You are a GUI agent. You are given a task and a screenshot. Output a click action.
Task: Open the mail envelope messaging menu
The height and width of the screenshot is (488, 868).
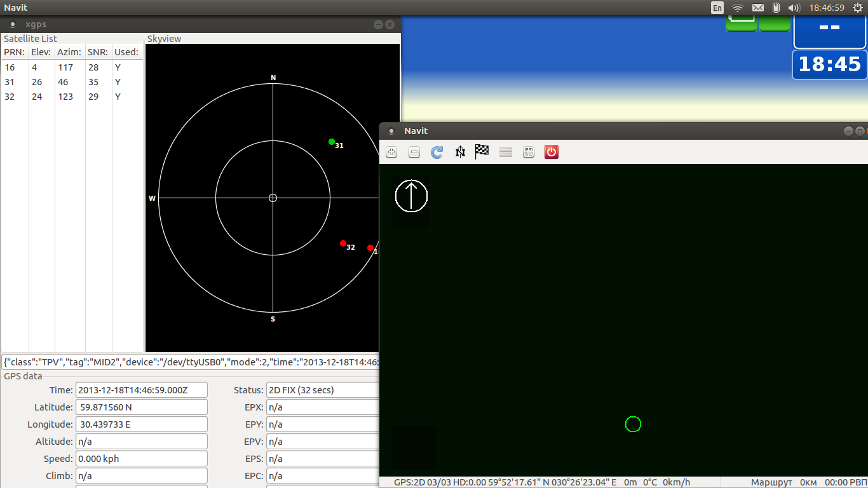pos(757,8)
